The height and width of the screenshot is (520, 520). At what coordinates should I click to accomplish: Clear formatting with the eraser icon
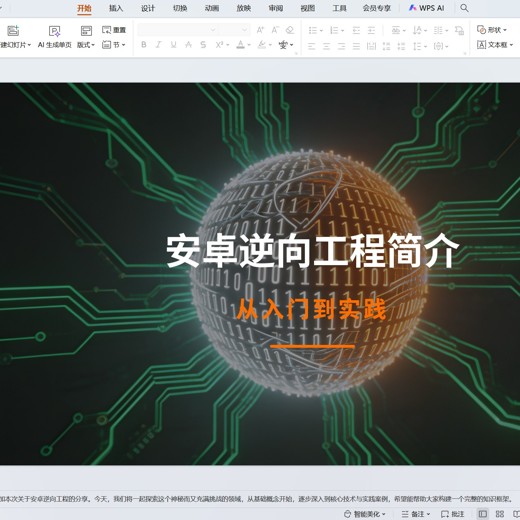click(x=290, y=30)
